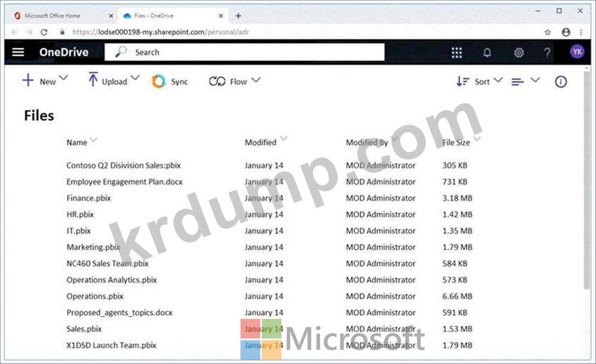The height and width of the screenshot is (364, 596).
Task: Click January 14 in the Marketing.pbix row
Action: coord(264,247)
